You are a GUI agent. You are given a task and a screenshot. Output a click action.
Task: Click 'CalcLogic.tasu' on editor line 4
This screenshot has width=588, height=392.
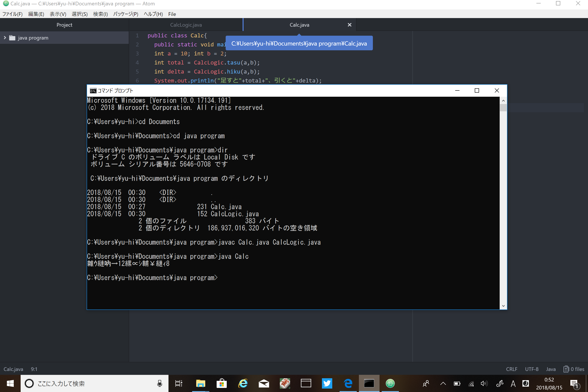pos(217,63)
